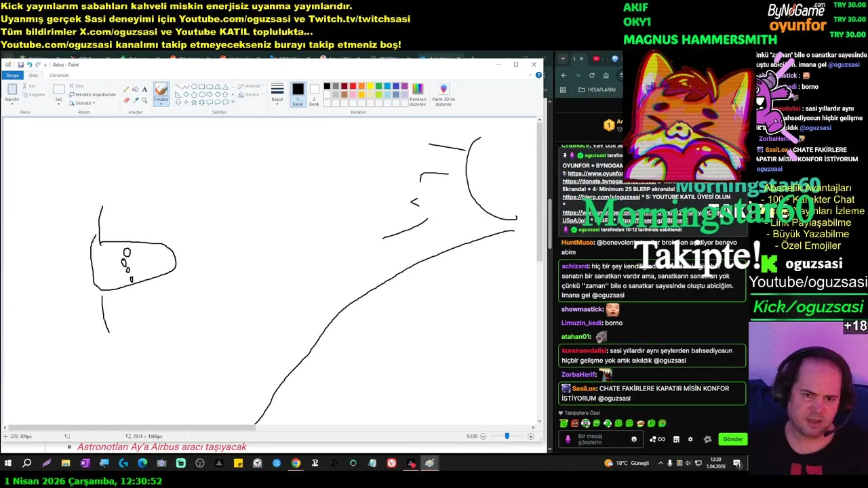Open chat settings gear icon
This screenshot has height=488, width=868.
(690, 439)
